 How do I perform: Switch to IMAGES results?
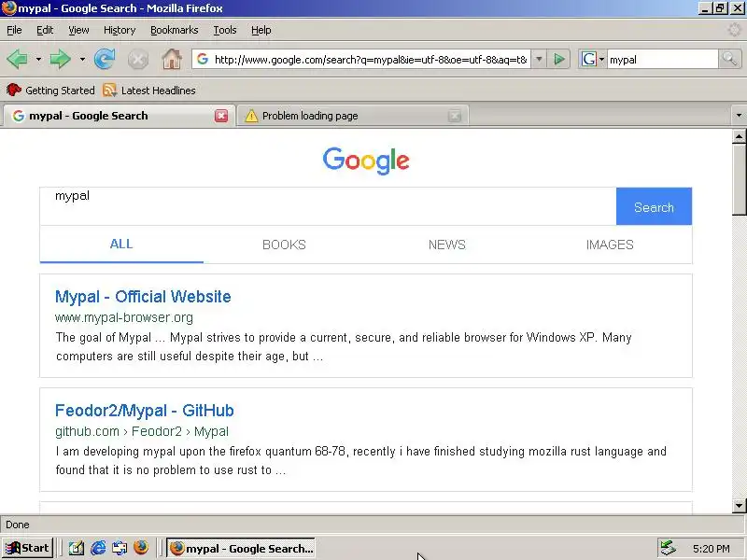tap(610, 245)
